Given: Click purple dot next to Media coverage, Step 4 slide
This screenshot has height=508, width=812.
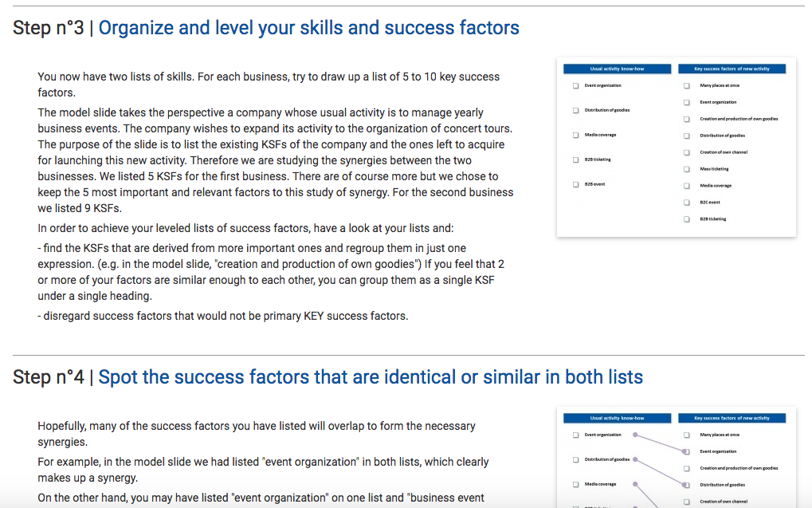Looking at the screenshot, I should [x=635, y=484].
